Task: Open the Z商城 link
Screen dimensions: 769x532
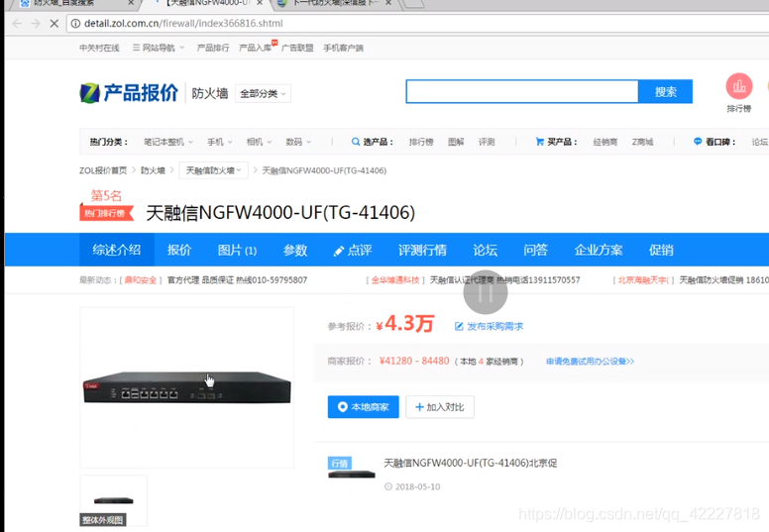Action: [642, 142]
